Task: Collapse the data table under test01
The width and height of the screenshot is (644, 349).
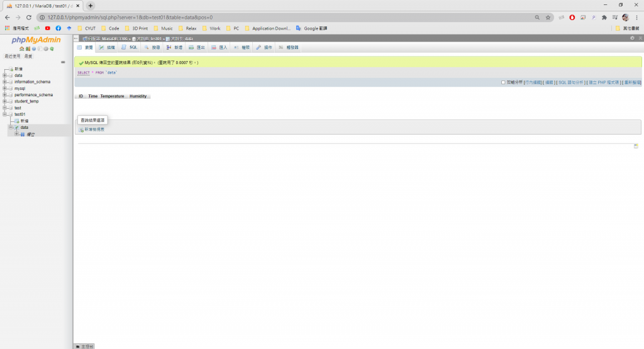Action: click(x=11, y=128)
